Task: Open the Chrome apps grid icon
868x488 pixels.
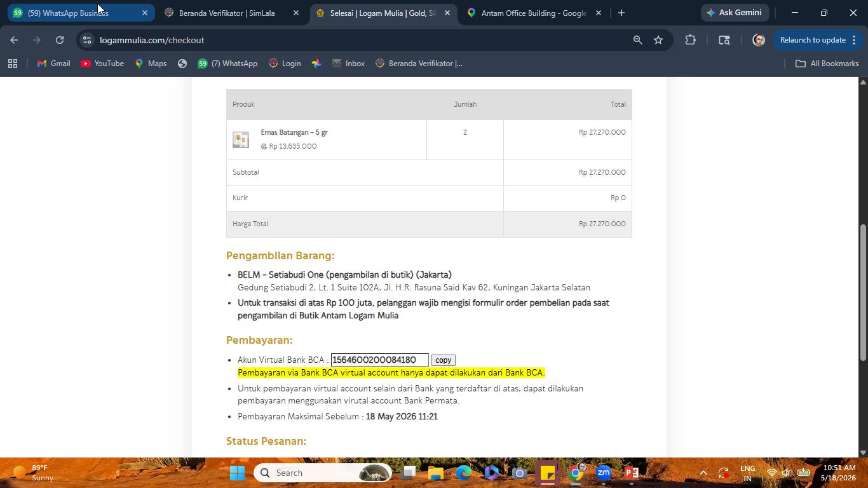Action: pos(13,64)
